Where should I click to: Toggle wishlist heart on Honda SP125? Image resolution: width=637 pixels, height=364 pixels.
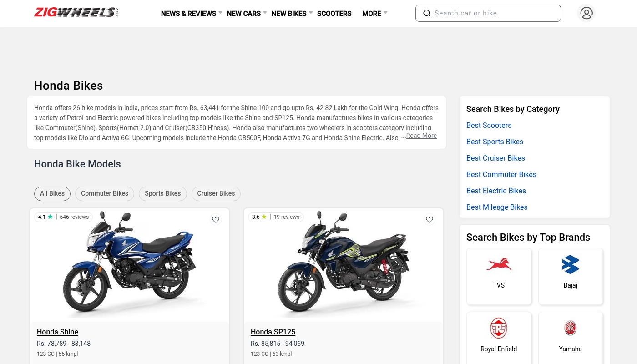(x=430, y=220)
